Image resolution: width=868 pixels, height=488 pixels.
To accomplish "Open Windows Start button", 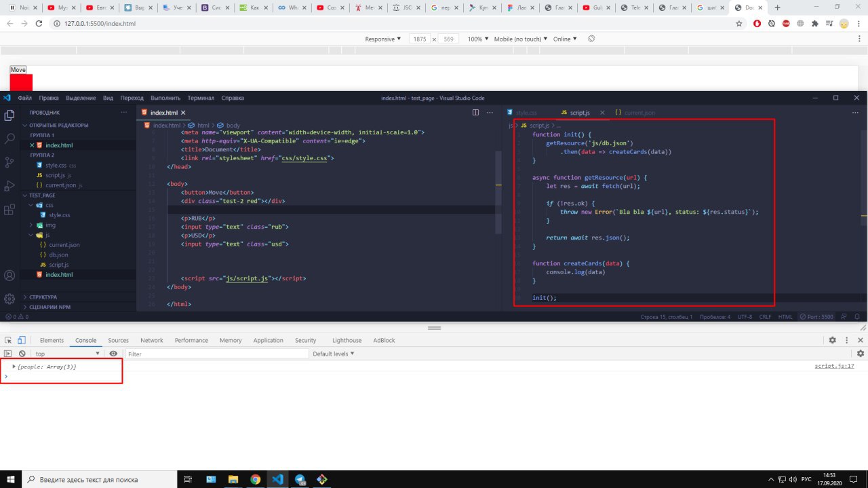I will coord(12,479).
